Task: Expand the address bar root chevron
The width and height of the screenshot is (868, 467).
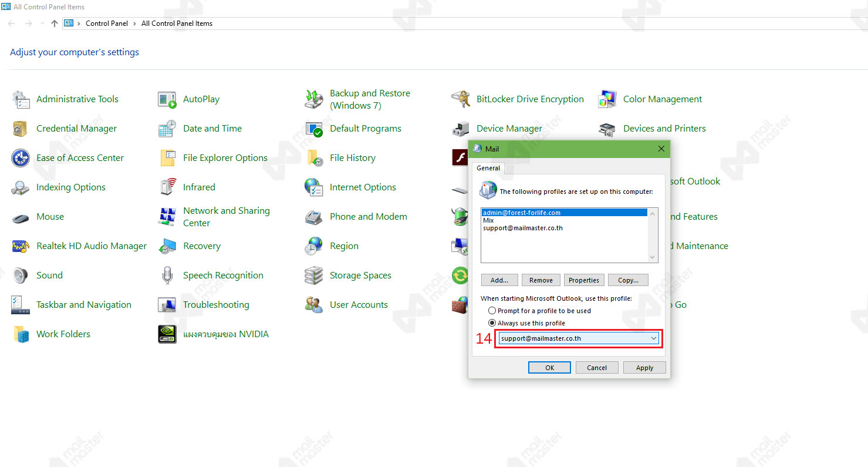Action: pyautogui.click(x=79, y=23)
